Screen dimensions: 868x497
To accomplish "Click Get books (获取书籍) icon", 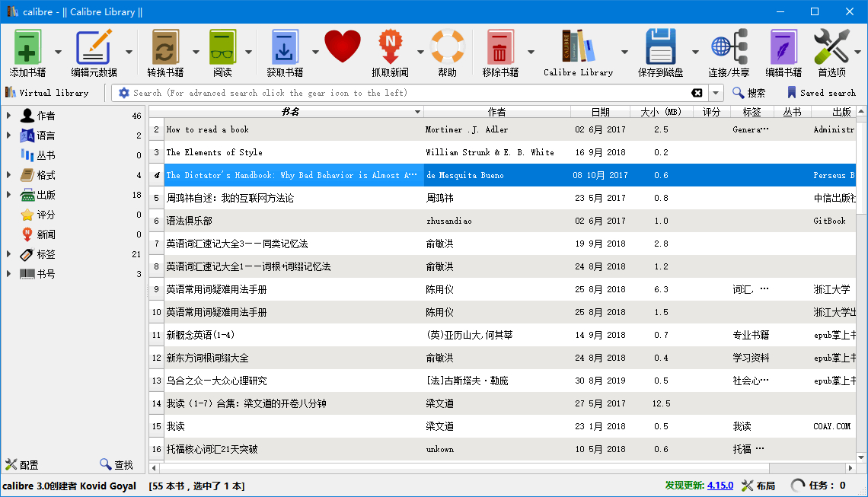I will tap(285, 48).
